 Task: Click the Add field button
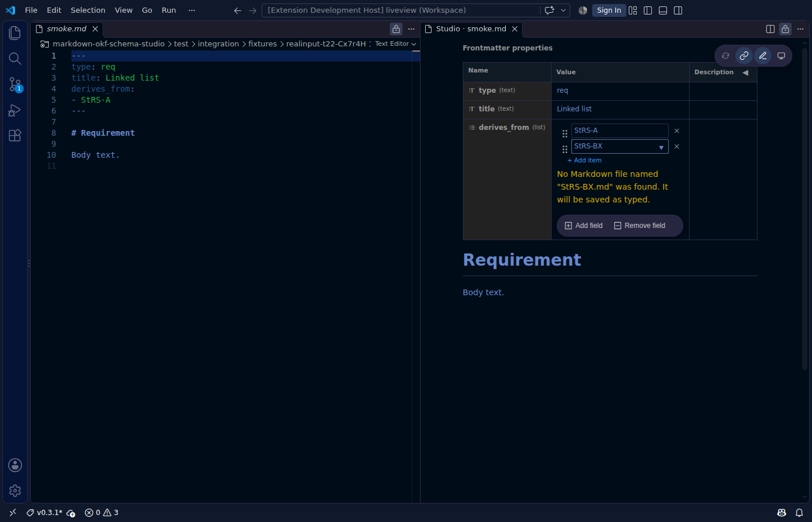(583, 226)
